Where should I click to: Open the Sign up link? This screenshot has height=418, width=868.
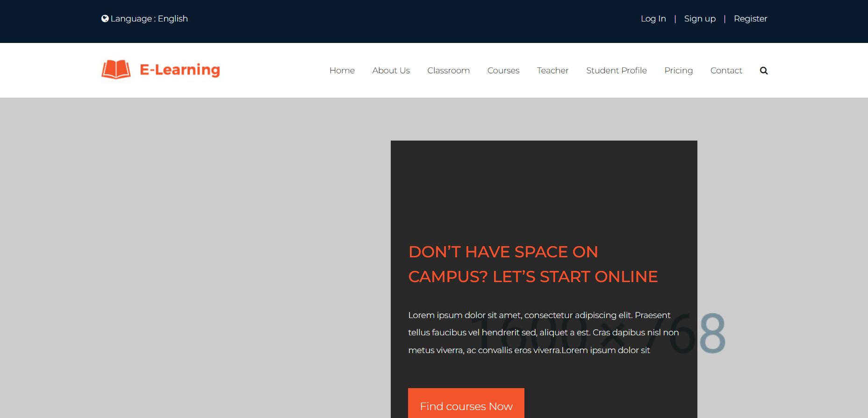(x=700, y=19)
